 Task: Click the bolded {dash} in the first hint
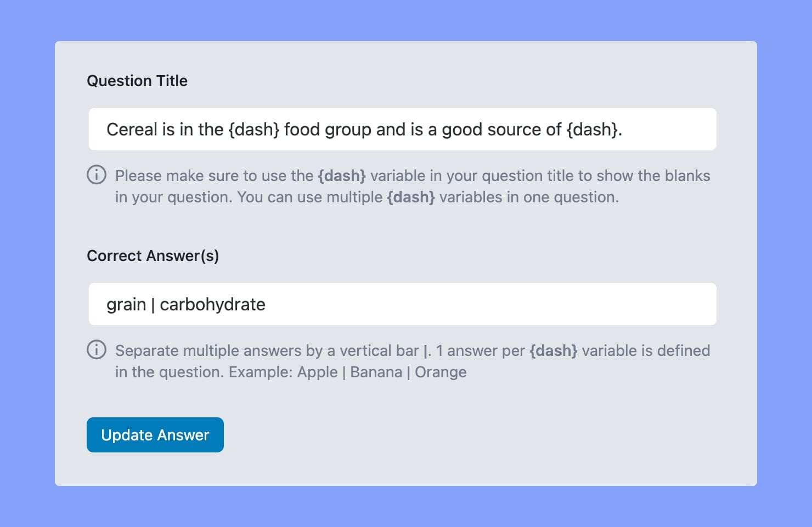pos(341,175)
